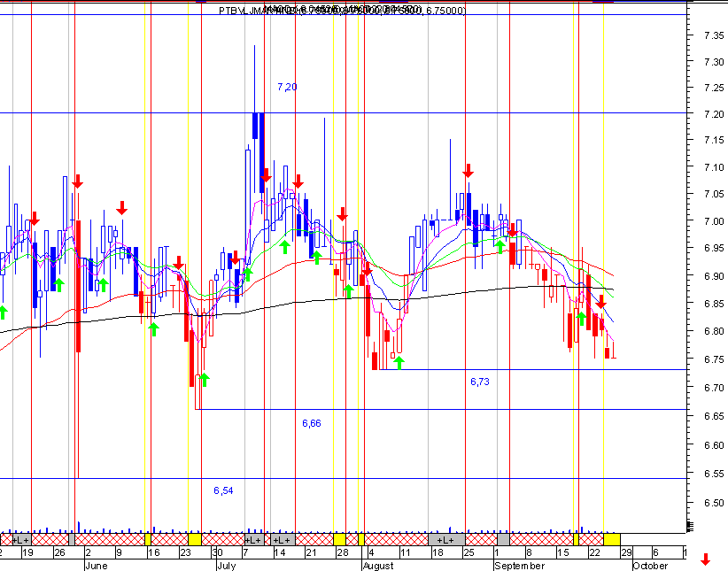
Task: Click the June month label
Action: click(x=97, y=566)
